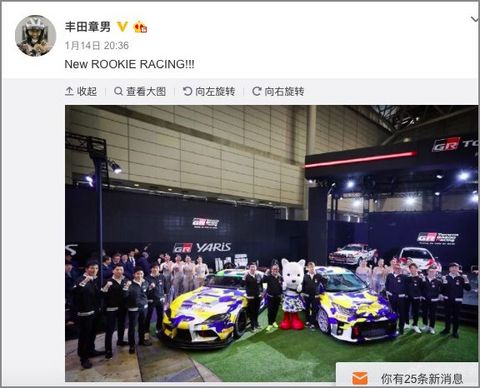Image resolution: width=480 pixels, height=388 pixels.
Task: Click the GR YARIS sign in photo
Action: [202, 248]
